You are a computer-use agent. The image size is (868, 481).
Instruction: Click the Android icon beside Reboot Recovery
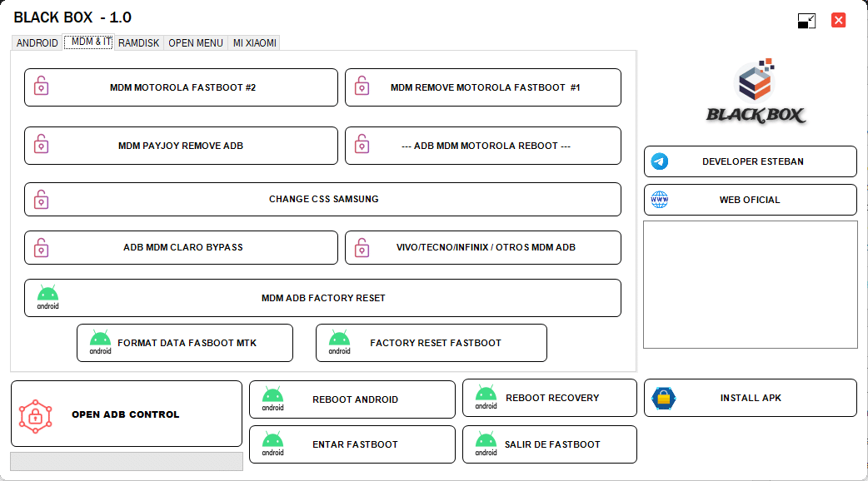486,398
